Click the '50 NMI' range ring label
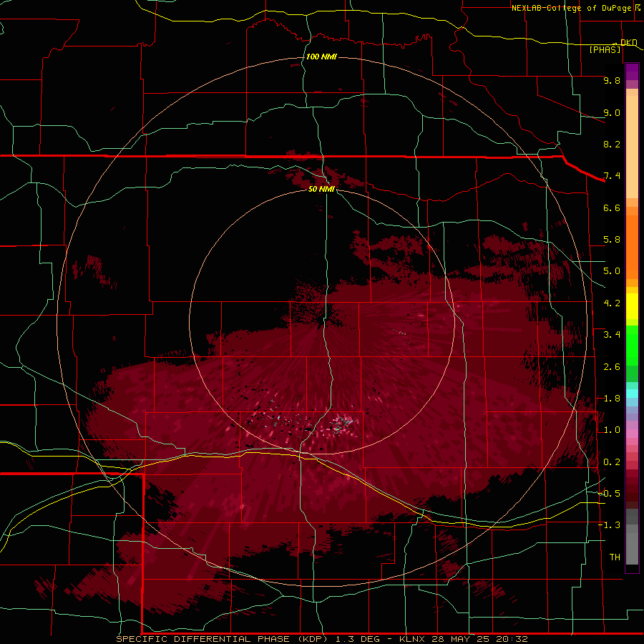The image size is (644, 644). (x=321, y=189)
